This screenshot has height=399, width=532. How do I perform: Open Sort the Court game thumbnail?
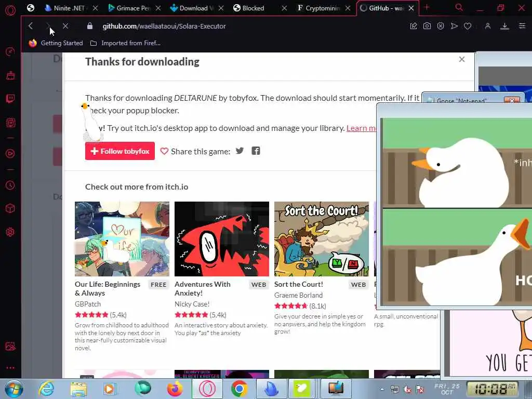pyautogui.click(x=321, y=239)
